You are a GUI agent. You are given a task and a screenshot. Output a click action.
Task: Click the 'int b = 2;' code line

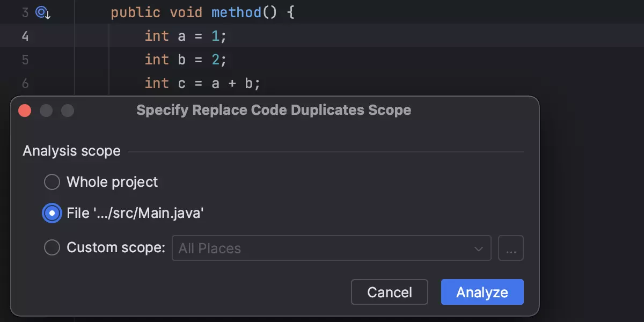[185, 60]
